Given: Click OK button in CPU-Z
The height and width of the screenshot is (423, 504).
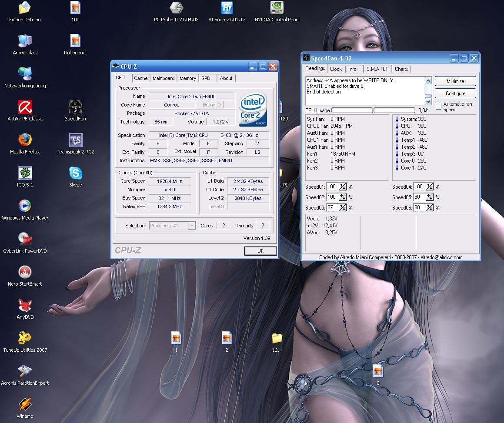Looking at the screenshot, I should tap(260, 251).
